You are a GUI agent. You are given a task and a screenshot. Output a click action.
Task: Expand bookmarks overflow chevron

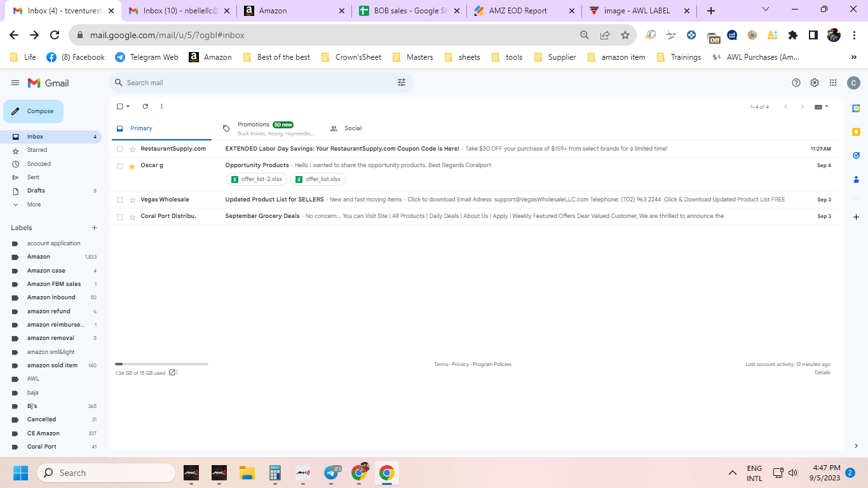[x=853, y=57]
